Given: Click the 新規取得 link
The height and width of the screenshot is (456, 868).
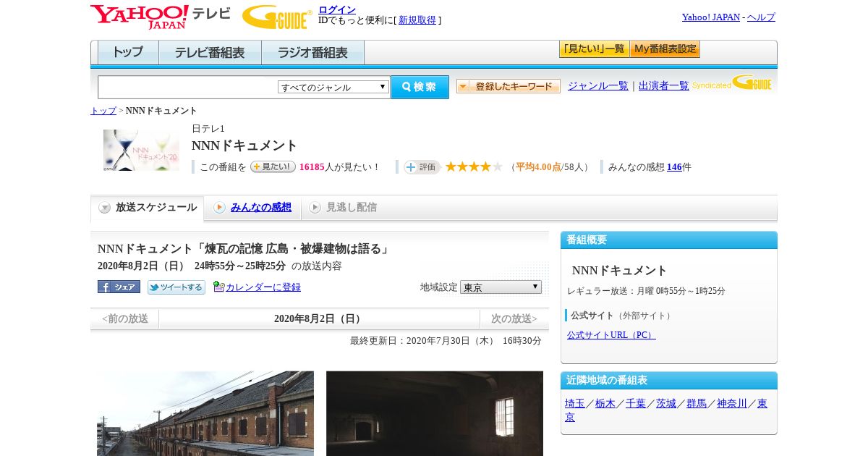Looking at the screenshot, I should (x=417, y=20).
